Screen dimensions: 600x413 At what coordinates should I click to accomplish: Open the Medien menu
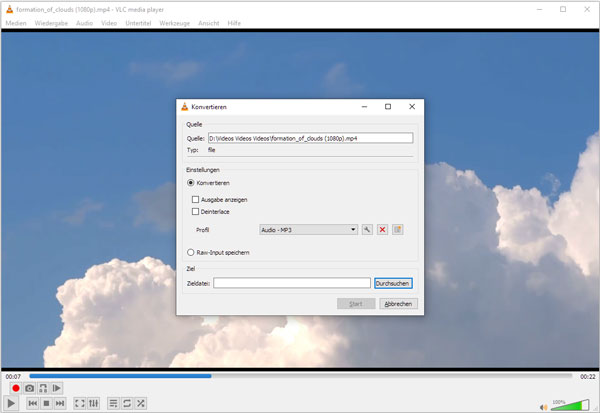16,23
